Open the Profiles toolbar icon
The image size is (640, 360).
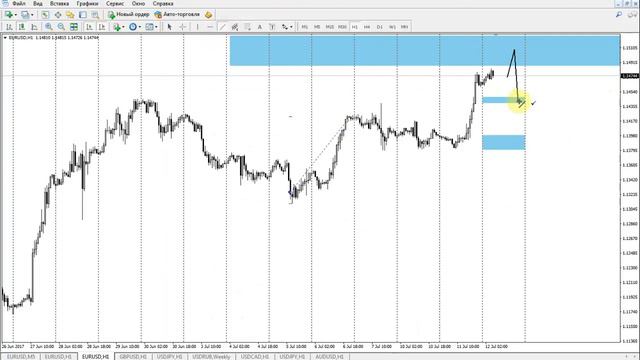[x=25, y=15]
